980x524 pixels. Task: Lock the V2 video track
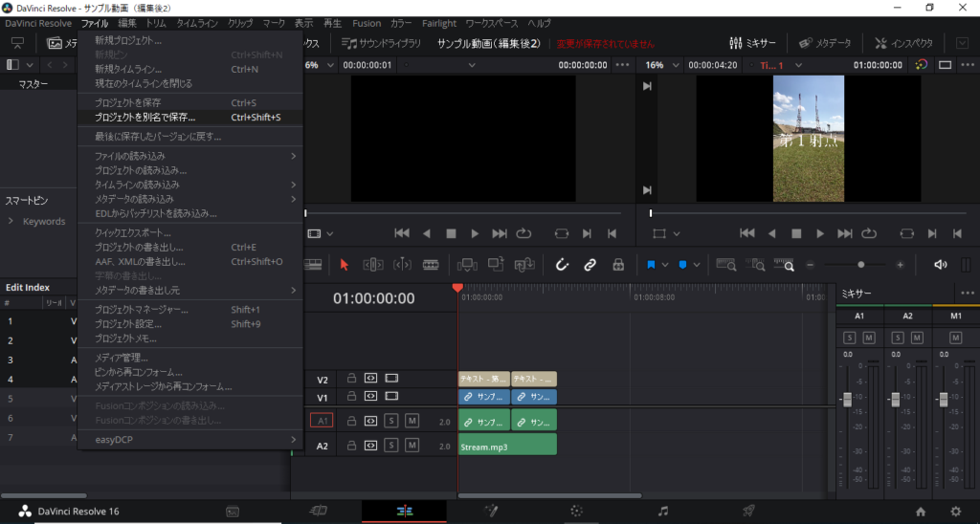click(352, 379)
